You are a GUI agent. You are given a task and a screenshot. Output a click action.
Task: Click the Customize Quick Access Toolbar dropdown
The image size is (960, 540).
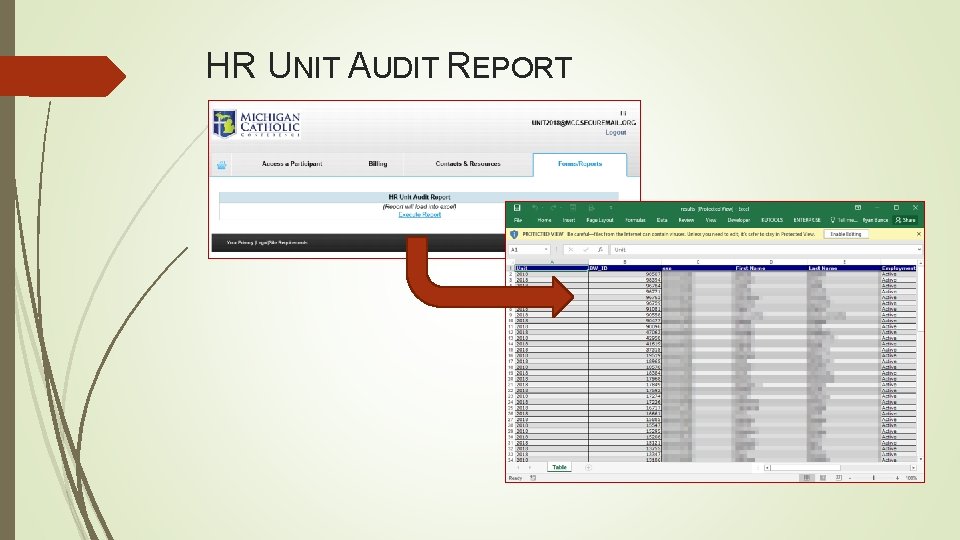point(610,208)
